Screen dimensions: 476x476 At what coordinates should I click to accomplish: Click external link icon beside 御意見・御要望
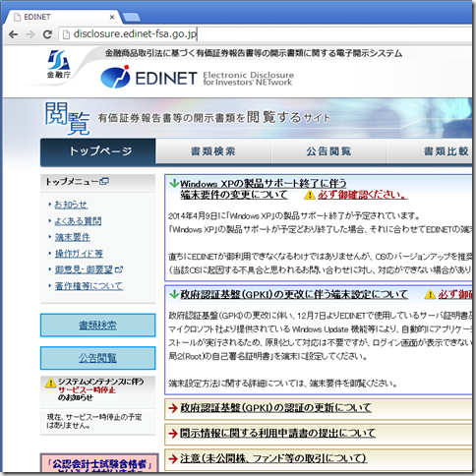click(x=119, y=269)
